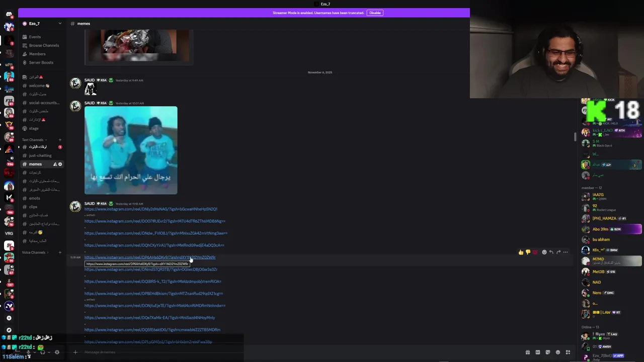
Task: Expand the Ezo_7 server dropdown menu
Action: tap(60, 24)
